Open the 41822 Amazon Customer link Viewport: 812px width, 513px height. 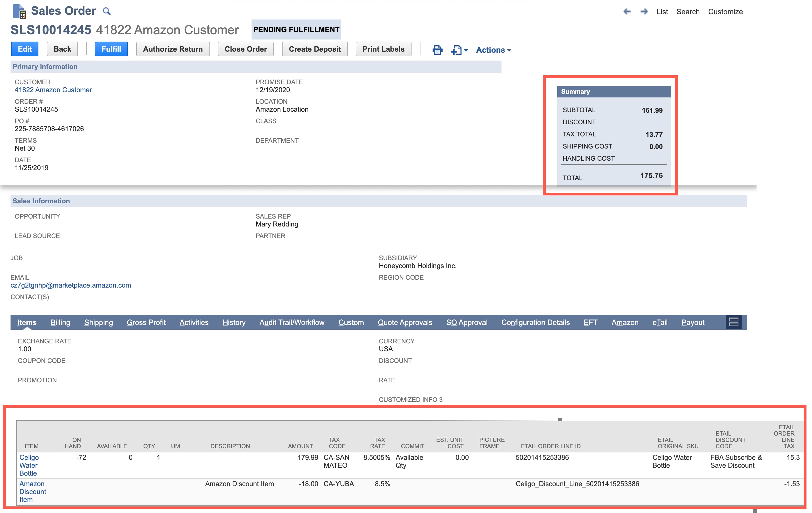coord(53,90)
